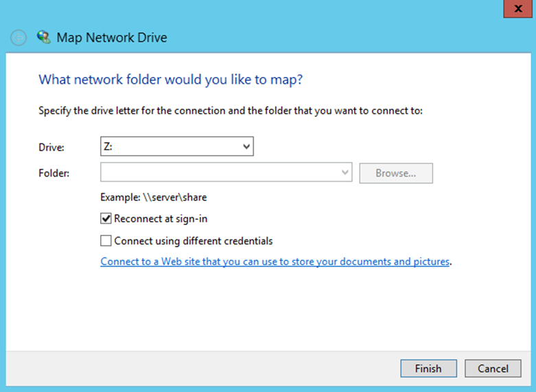This screenshot has width=536, height=392.
Task: Click inside the Folder path input field
Action: 220,173
